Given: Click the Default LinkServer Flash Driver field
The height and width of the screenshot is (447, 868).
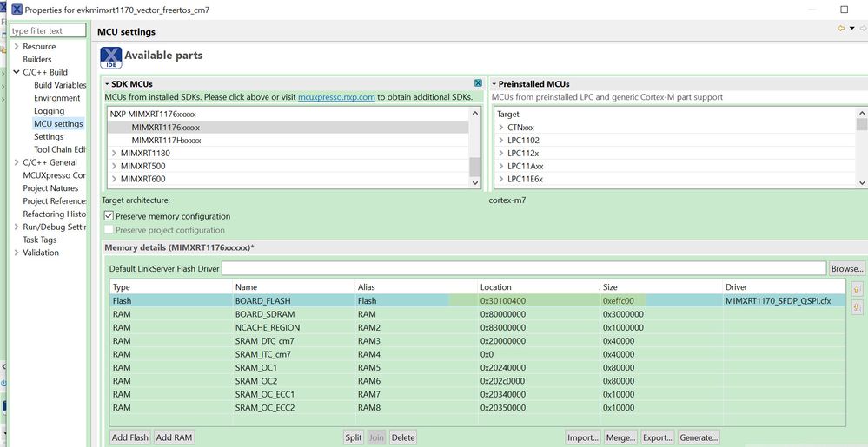Looking at the screenshot, I should pyautogui.click(x=524, y=268).
